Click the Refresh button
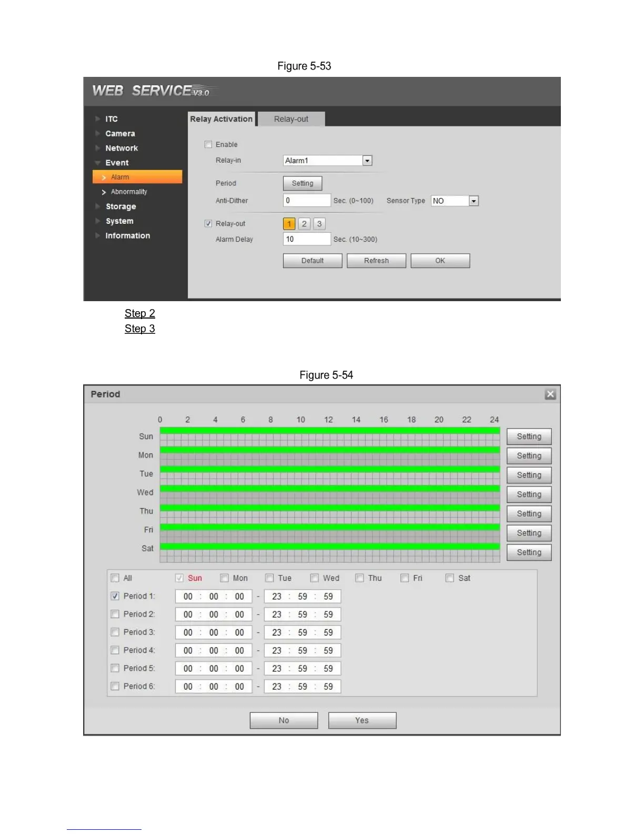This screenshot has height=834, width=644. pos(377,261)
